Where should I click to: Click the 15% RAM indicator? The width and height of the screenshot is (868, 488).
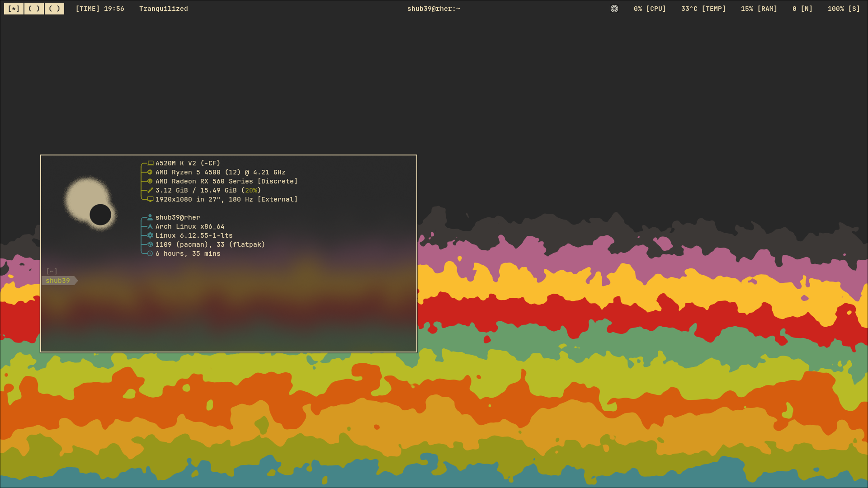[x=759, y=9]
